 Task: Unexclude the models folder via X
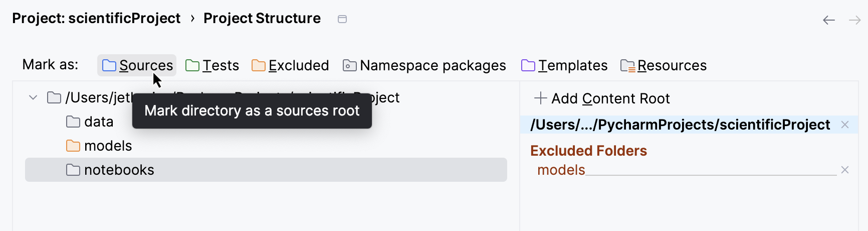[845, 170]
